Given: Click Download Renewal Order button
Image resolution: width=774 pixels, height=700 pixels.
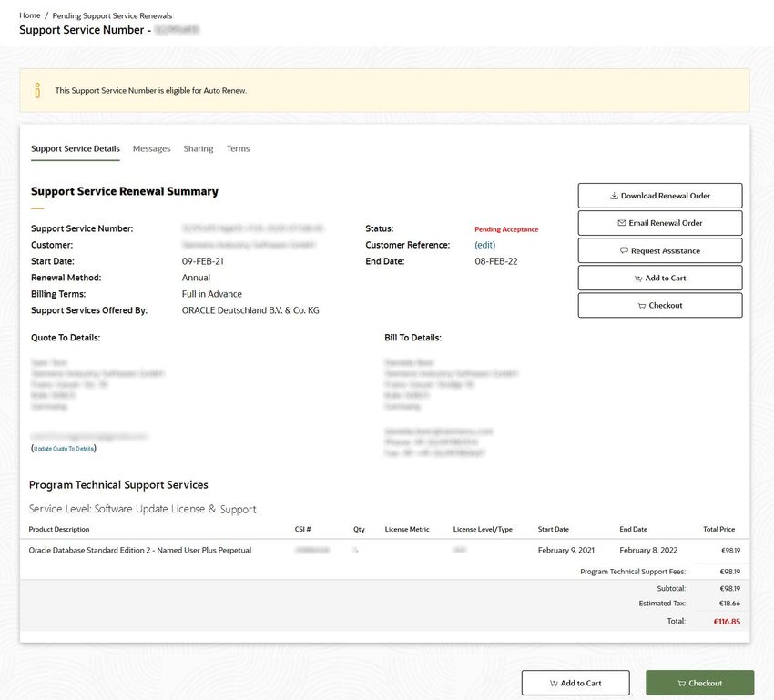Looking at the screenshot, I should point(660,196).
